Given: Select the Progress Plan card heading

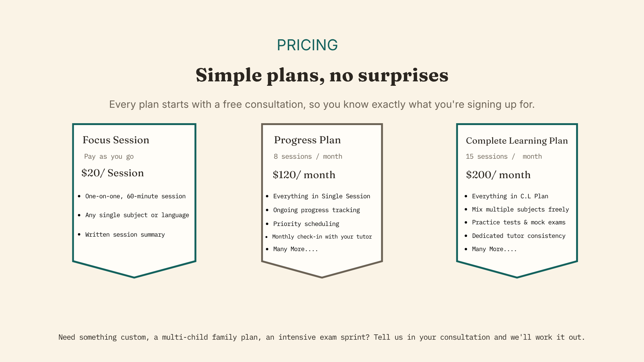Looking at the screenshot, I should pos(307,140).
